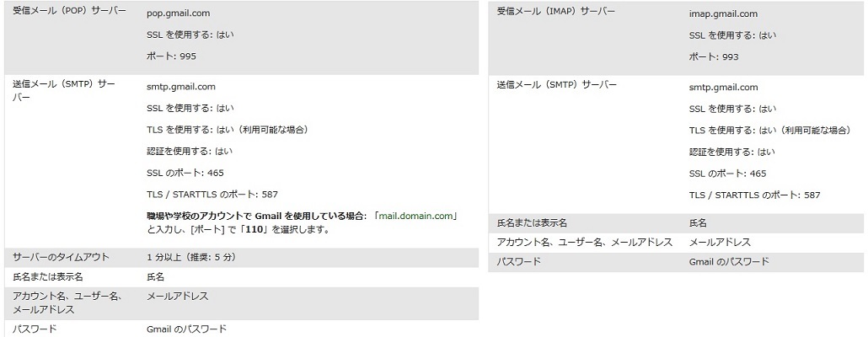Click the imap.gmail.com server address

coord(722,14)
